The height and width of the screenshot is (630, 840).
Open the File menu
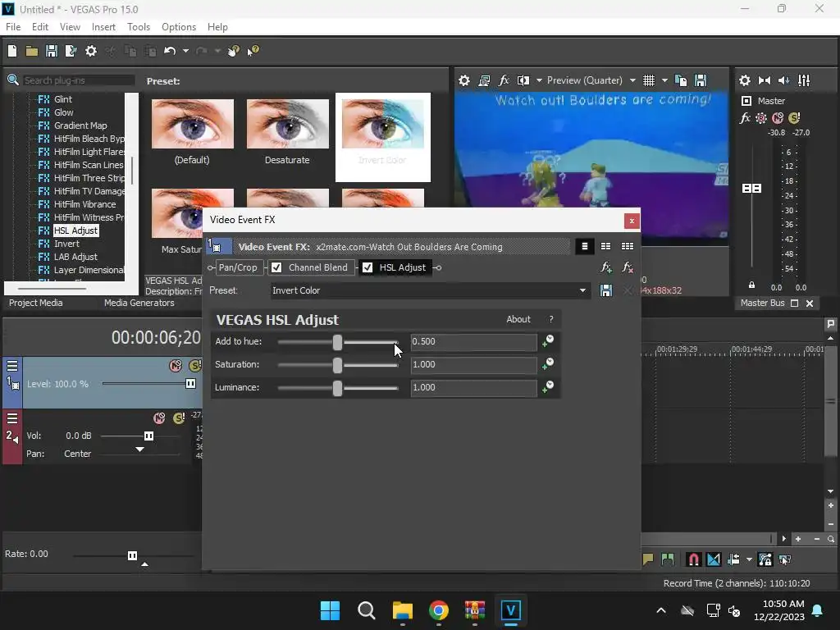point(13,27)
